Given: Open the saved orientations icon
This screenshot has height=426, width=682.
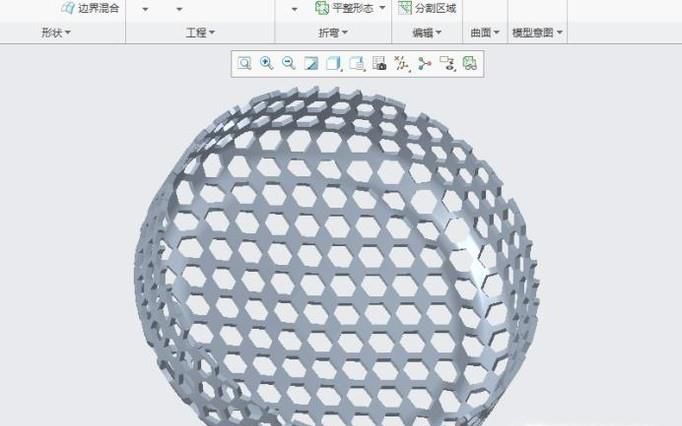Looking at the screenshot, I should [357, 63].
